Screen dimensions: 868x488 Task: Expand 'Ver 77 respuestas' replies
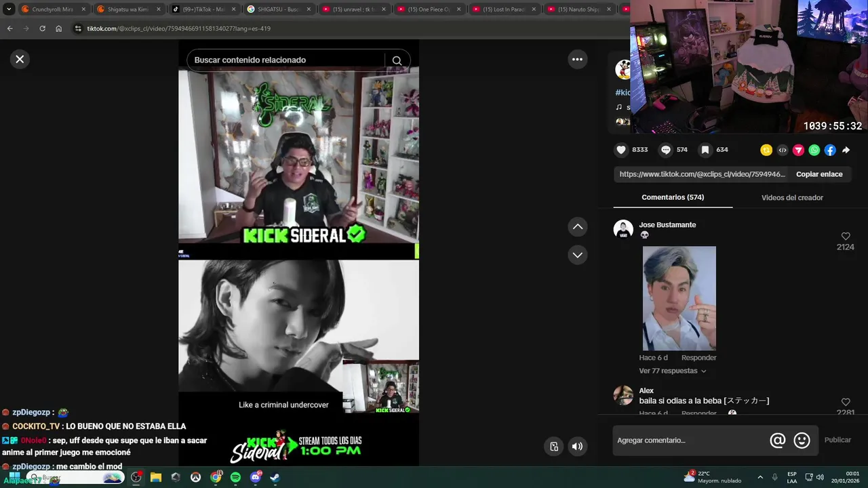(673, 371)
